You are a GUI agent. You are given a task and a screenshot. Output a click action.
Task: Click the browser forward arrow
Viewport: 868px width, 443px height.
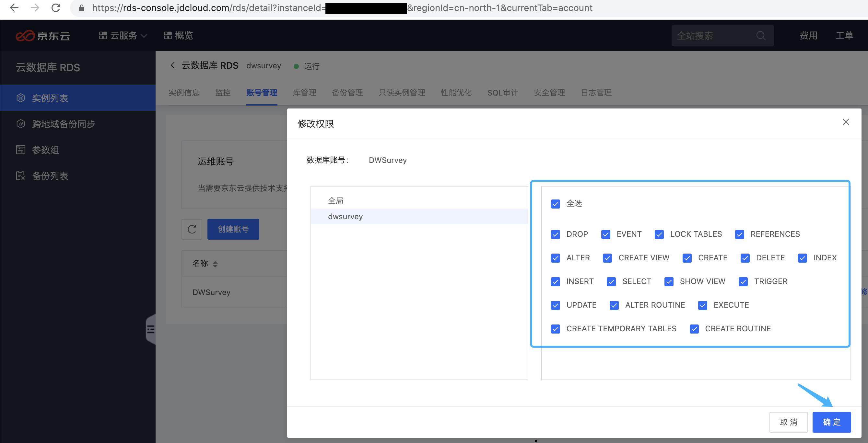click(x=35, y=8)
